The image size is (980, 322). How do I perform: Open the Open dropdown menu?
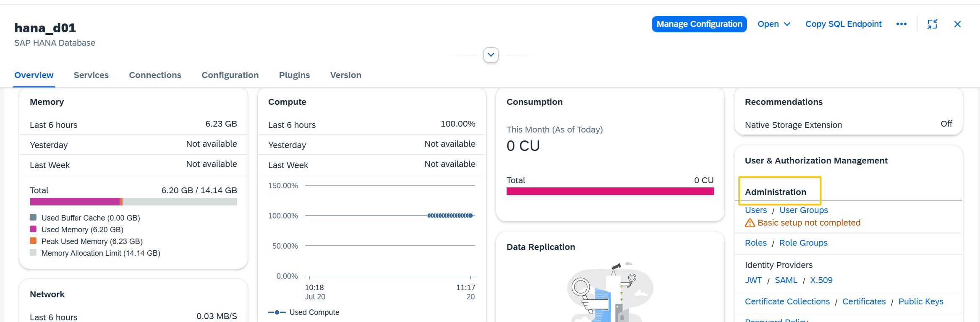(x=774, y=24)
